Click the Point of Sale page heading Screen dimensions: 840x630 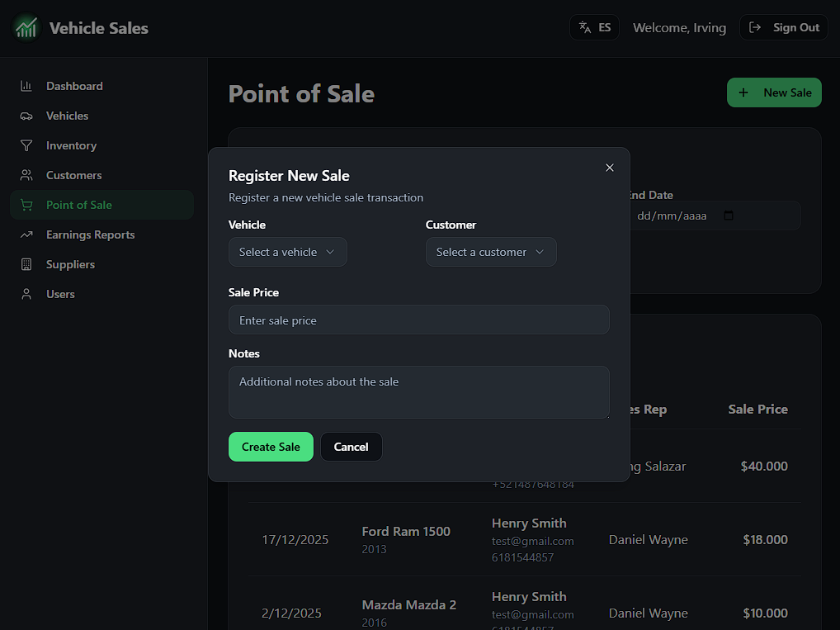(x=301, y=93)
